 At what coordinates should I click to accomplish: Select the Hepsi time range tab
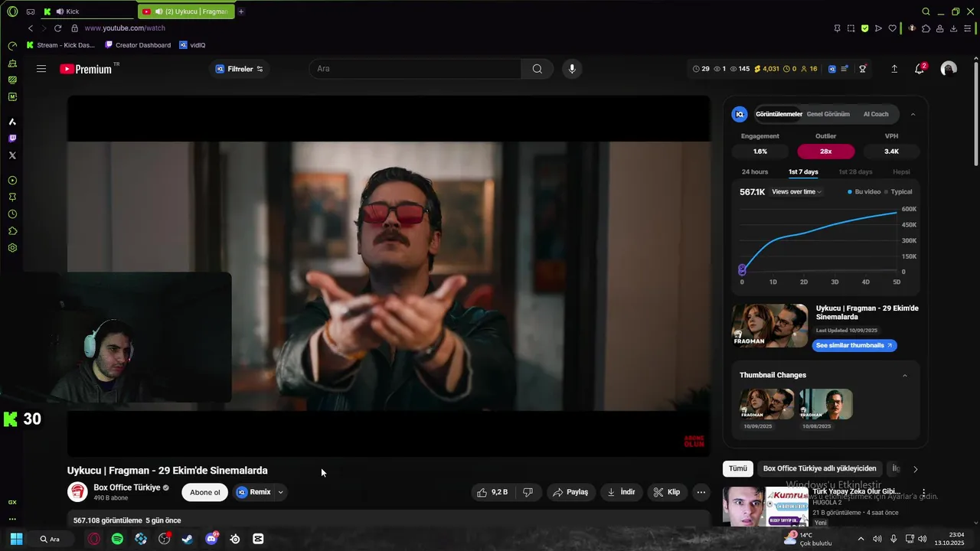tap(901, 172)
